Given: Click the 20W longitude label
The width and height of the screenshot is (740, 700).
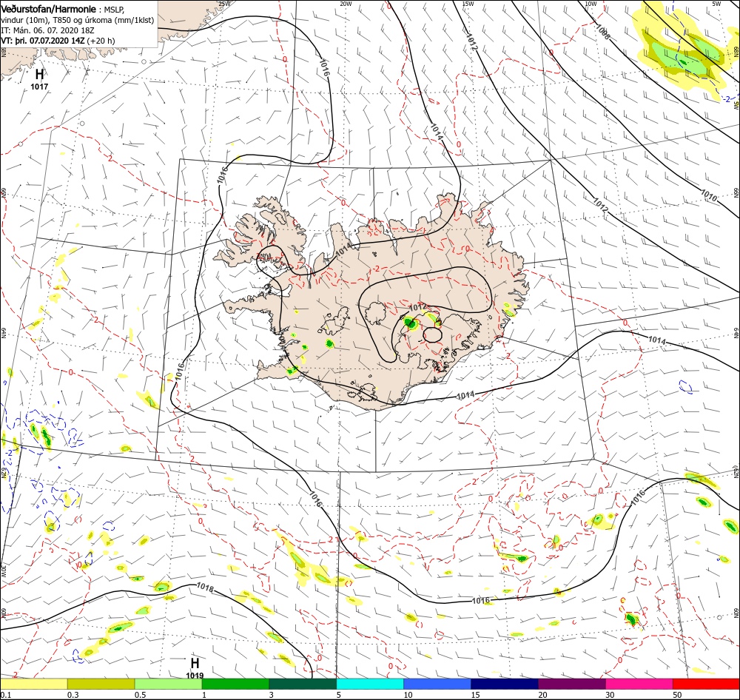Looking at the screenshot, I should (x=346, y=4).
